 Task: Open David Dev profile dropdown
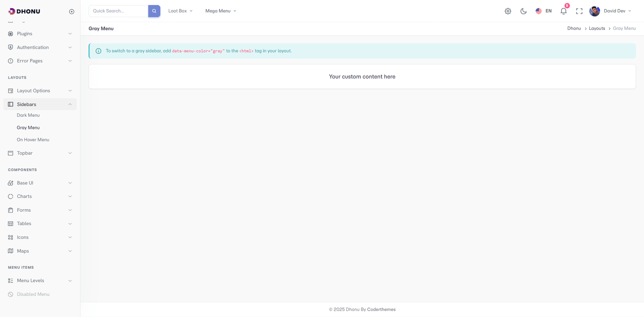pos(611,11)
